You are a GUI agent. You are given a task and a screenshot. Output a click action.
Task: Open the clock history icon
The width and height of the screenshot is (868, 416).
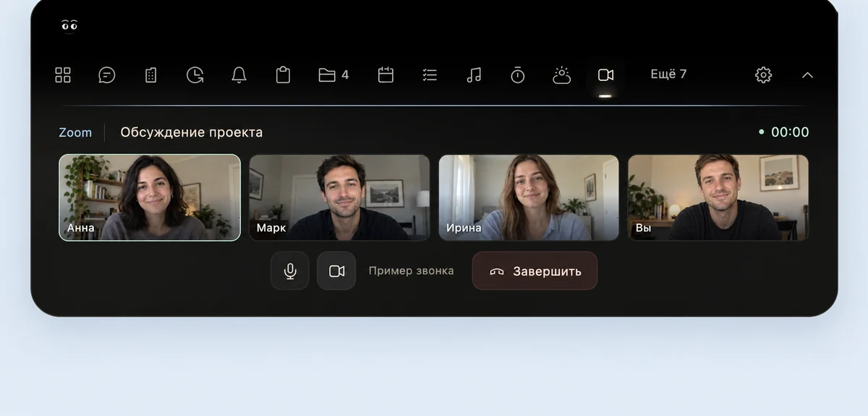(195, 75)
